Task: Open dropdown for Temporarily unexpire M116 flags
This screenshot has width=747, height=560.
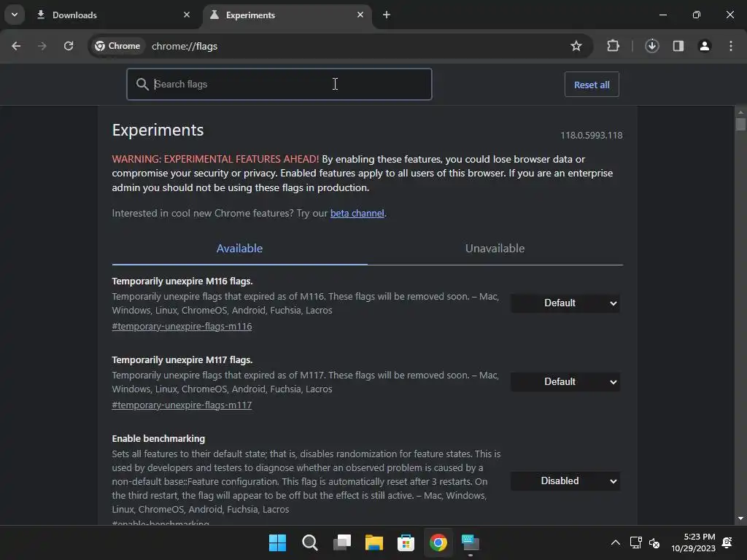Action: pos(565,303)
